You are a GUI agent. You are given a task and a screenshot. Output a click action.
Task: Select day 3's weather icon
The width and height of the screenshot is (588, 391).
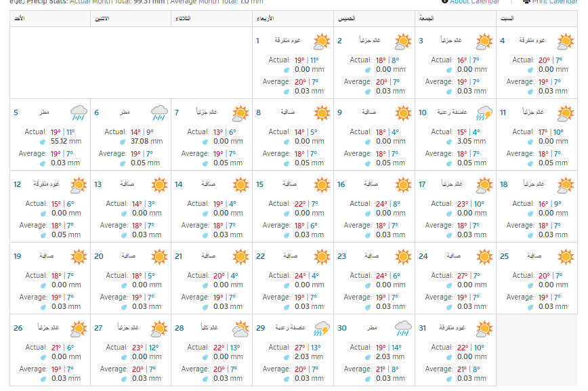[x=484, y=41]
